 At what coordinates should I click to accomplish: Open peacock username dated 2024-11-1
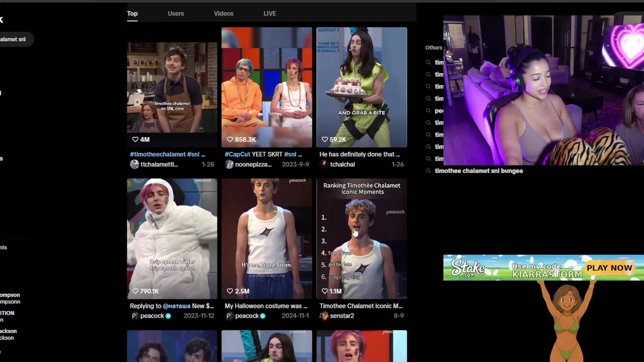pos(247,316)
